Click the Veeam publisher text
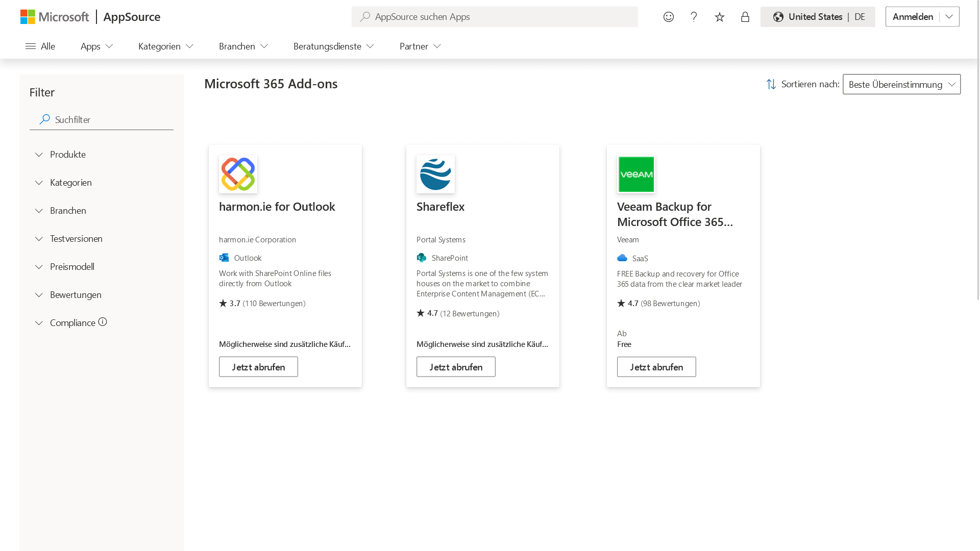 [x=628, y=239]
